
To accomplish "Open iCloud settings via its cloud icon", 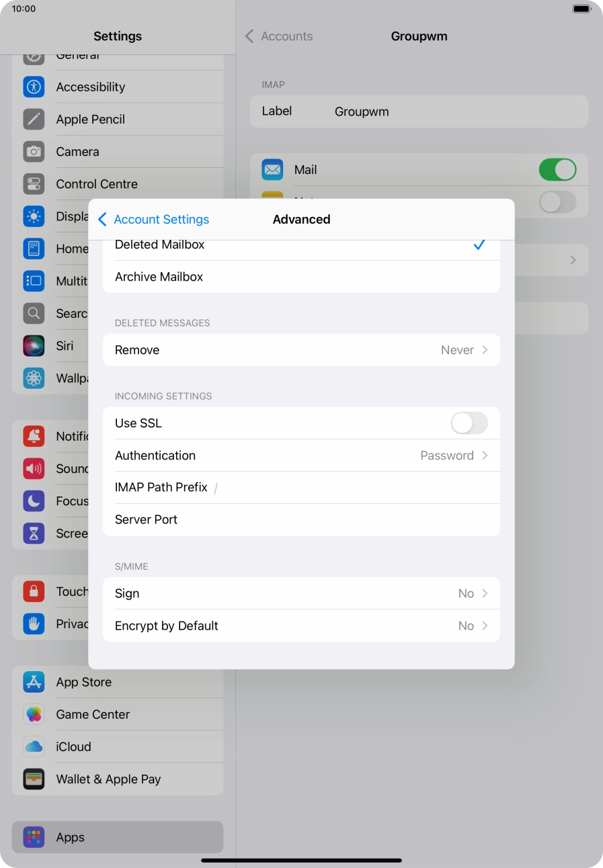I will point(34,746).
